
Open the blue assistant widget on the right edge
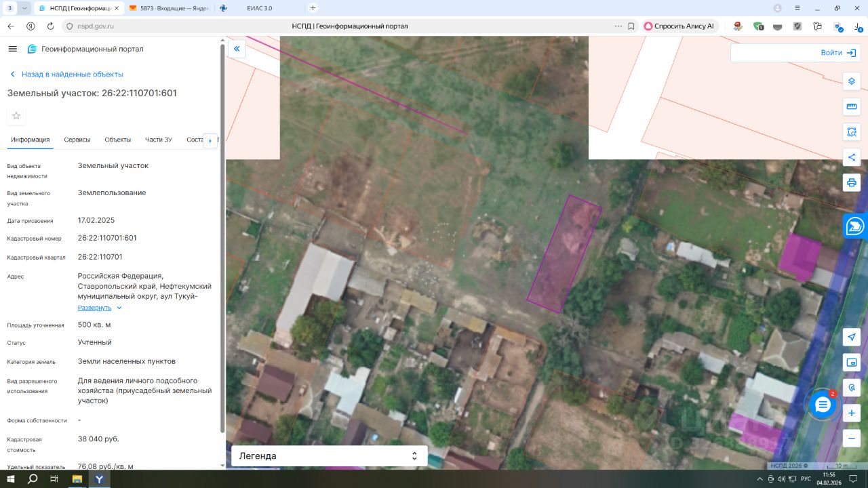tap(856, 226)
